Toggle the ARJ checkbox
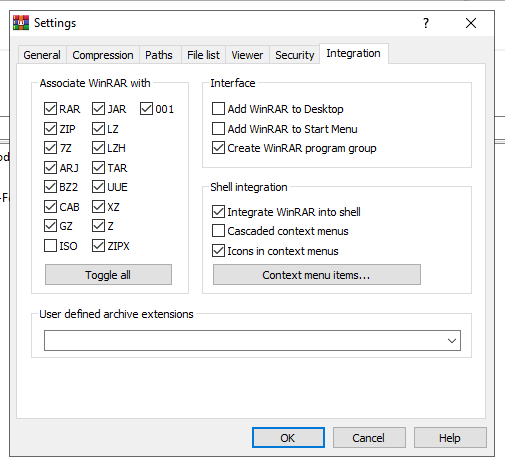 pos(50,167)
